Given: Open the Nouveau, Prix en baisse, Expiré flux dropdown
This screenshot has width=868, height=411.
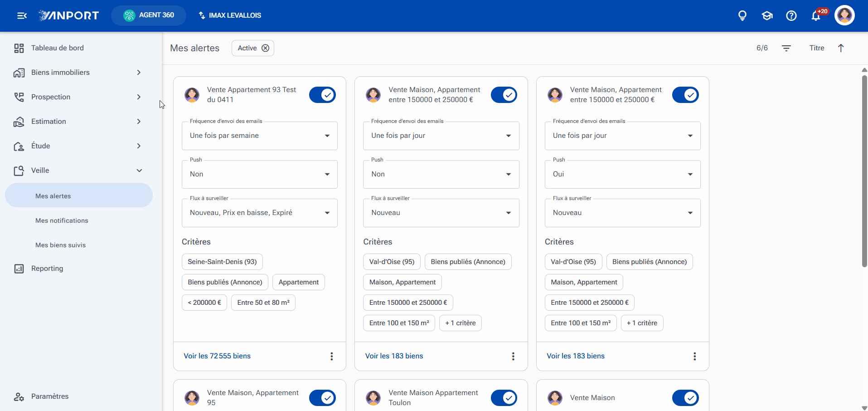Looking at the screenshot, I should (260, 213).
